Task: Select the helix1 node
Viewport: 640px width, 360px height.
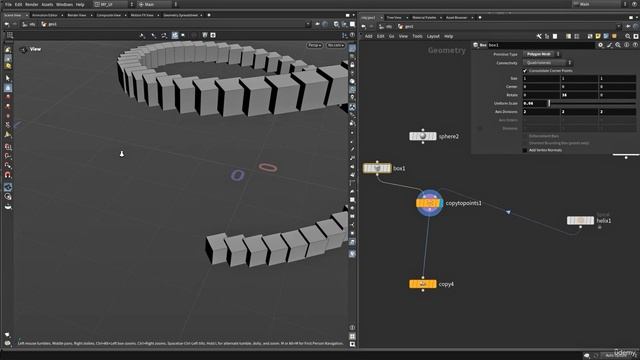Action: [x=580, y=220]
